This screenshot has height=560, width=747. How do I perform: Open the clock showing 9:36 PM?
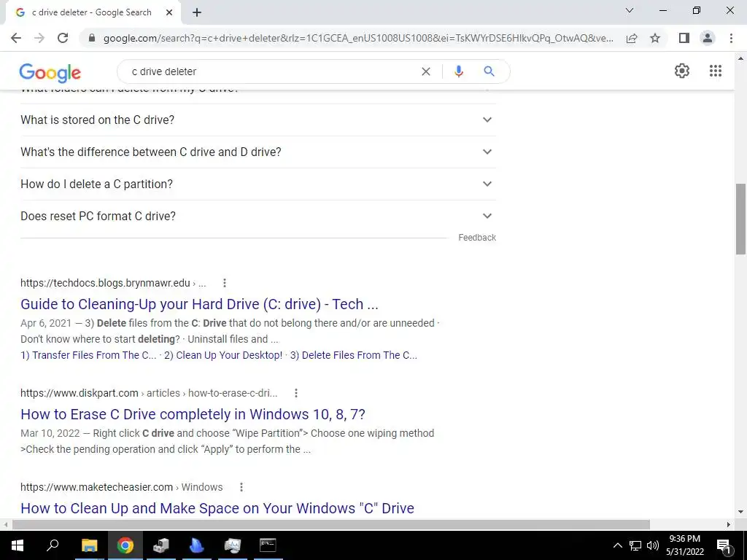(685, 545)
